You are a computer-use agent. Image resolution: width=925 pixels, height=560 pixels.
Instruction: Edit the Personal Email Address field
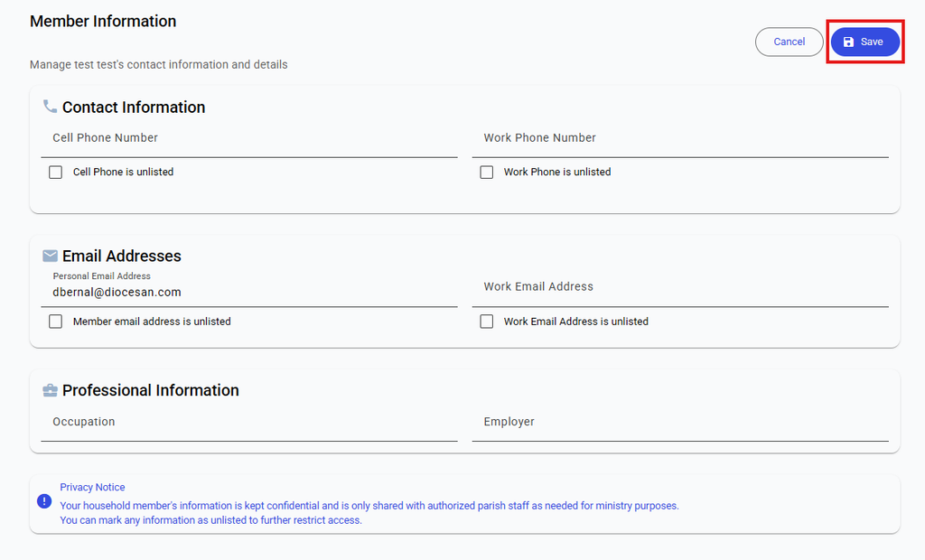tap(249, 288)
